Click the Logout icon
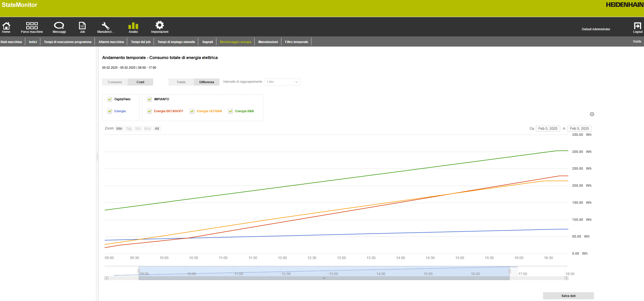 (637, 26)
